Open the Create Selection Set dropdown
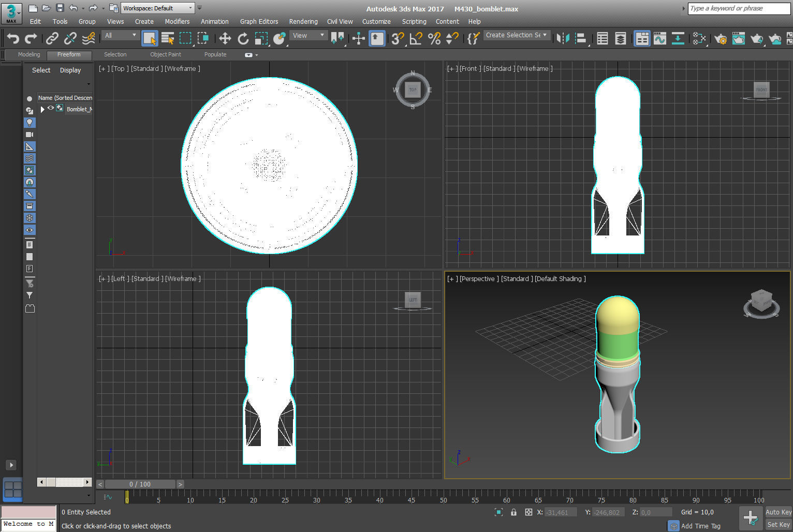 coord(517,35)
